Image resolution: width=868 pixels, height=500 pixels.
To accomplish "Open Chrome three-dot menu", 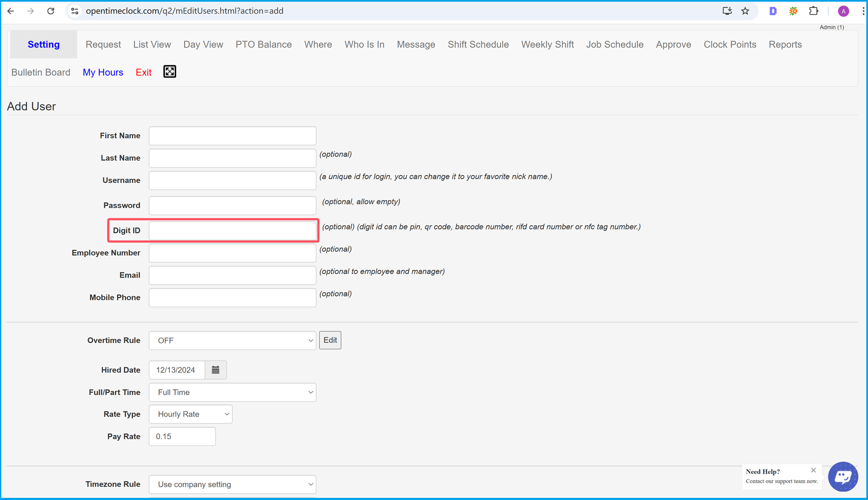I will [x=863, y=11].
